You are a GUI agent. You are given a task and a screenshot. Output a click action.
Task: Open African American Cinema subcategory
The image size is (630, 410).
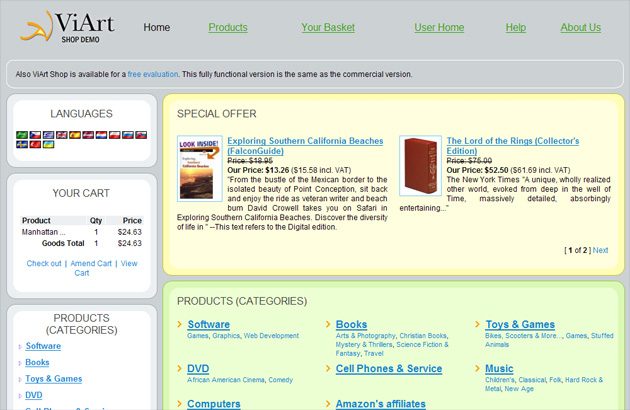pos(225,380)
